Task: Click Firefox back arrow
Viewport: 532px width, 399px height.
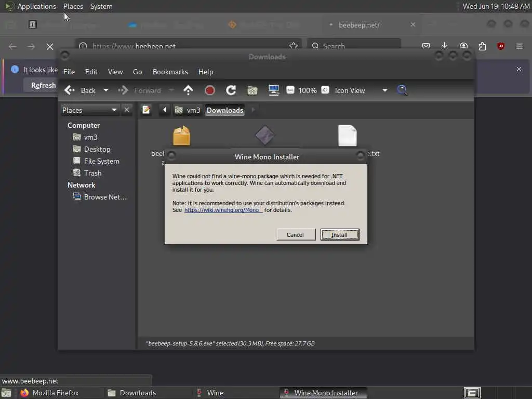Action: point(12,46)
